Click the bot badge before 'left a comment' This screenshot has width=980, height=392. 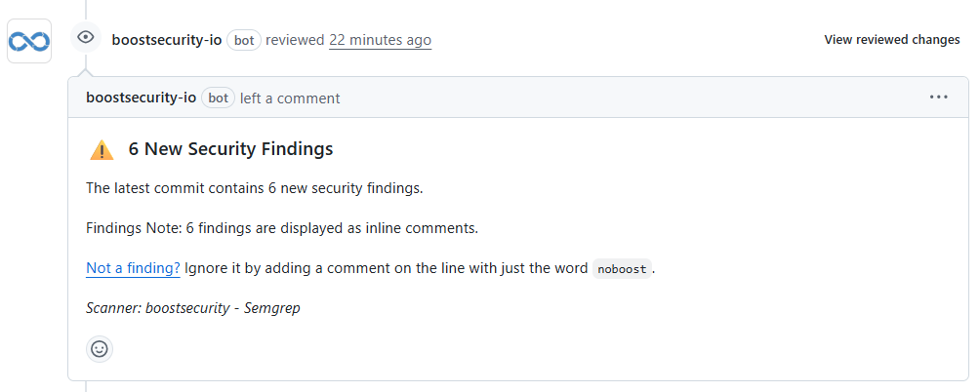(x=219, y=98)
